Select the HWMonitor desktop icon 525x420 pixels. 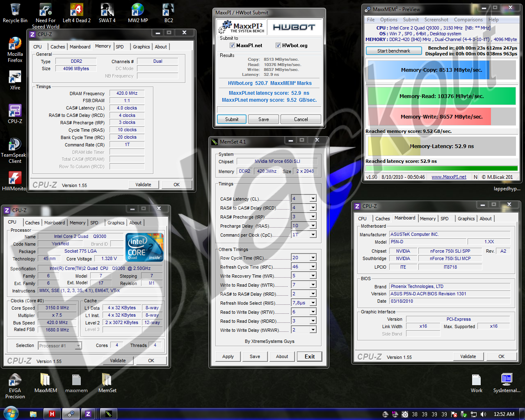click(x=14, y=181)
